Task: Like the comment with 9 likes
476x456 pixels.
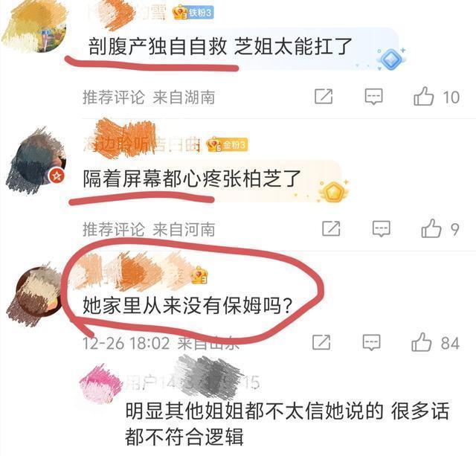Action: click(431, 228)
